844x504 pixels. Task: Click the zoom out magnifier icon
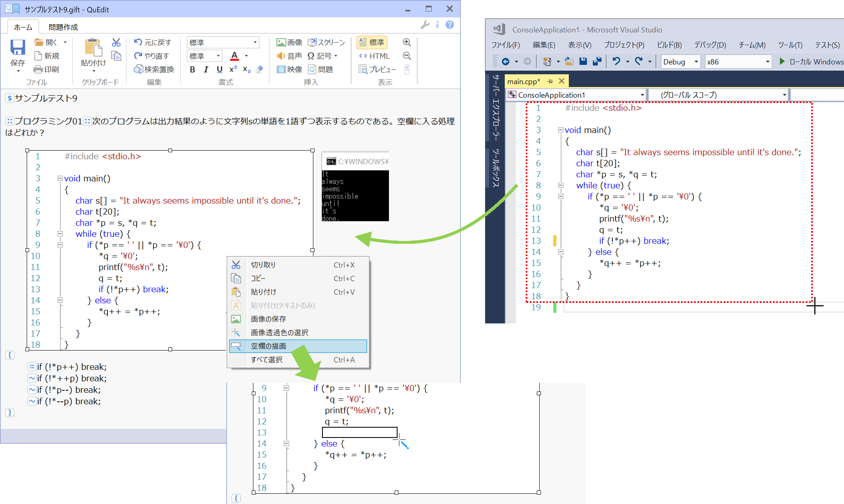click(x=407, y=56)
